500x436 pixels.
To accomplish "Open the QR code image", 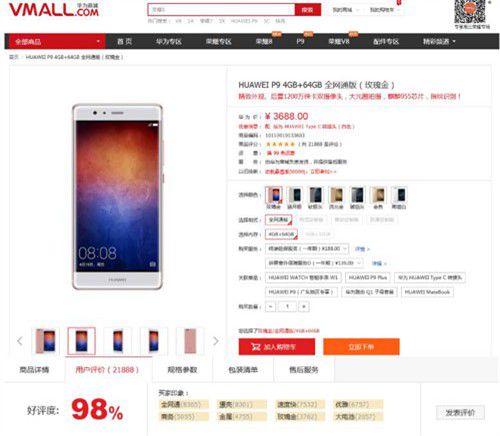I will (x=470, y=11).
